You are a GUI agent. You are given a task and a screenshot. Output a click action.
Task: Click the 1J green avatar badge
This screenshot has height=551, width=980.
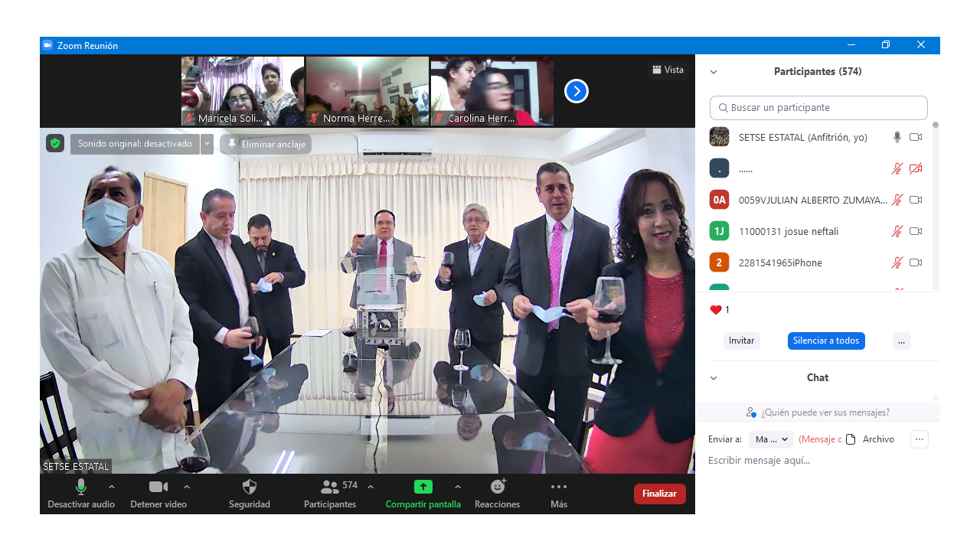[x=719, y=231]
